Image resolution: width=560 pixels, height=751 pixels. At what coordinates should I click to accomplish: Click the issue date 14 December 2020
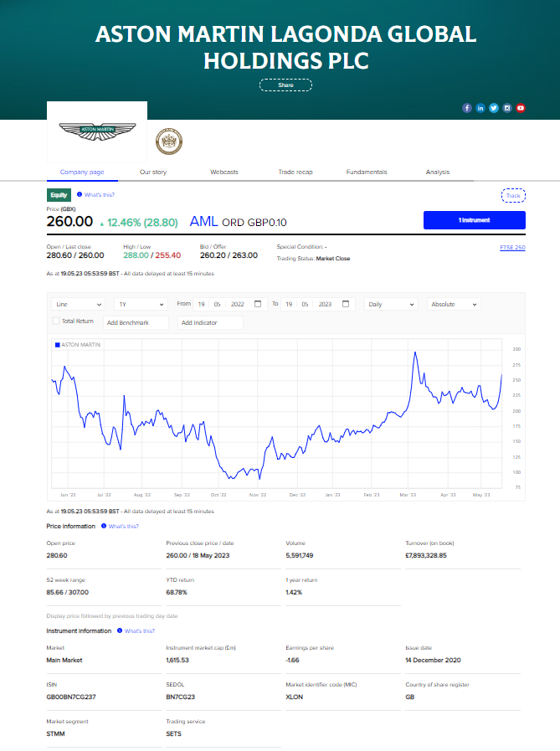(434, 660)
